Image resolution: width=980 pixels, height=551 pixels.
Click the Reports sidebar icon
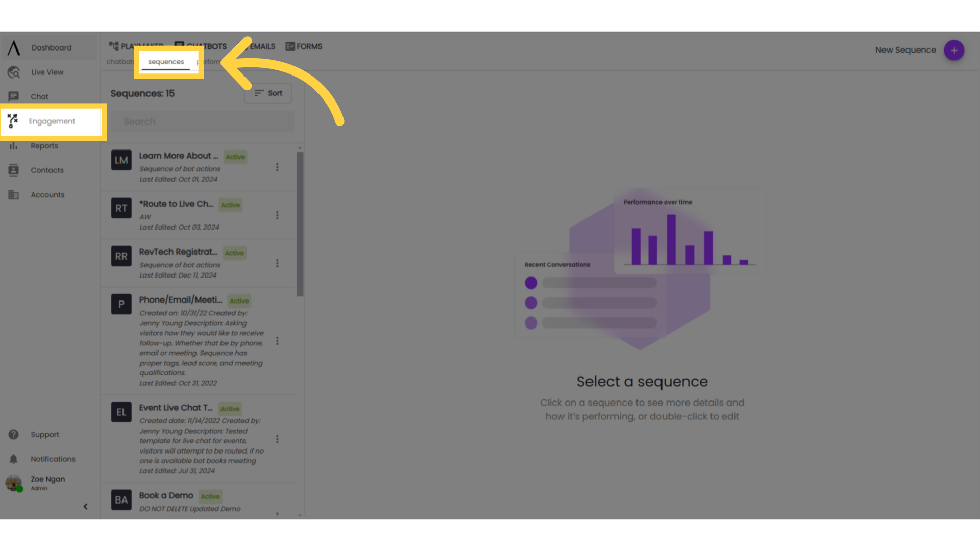[x=13, y=145]
